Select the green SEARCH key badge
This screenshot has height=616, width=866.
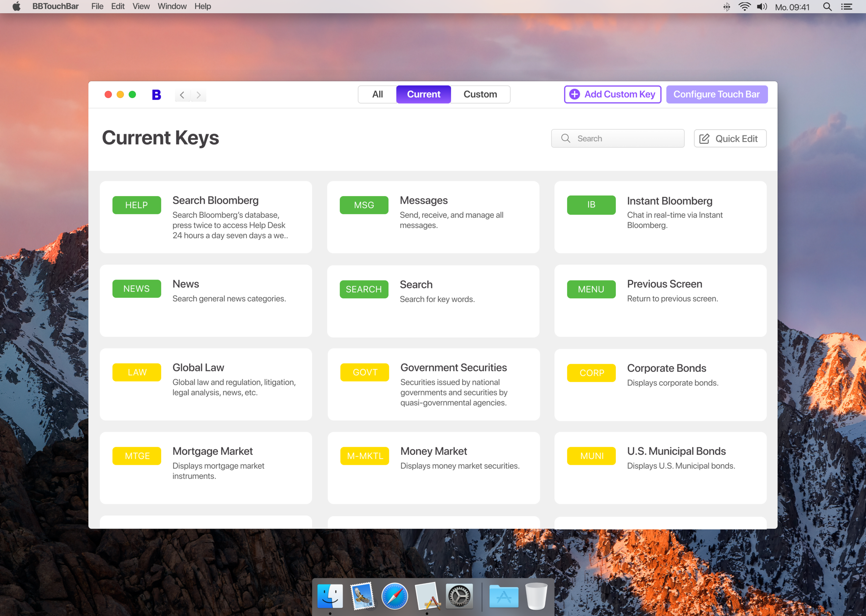click(x=364, y=289)
